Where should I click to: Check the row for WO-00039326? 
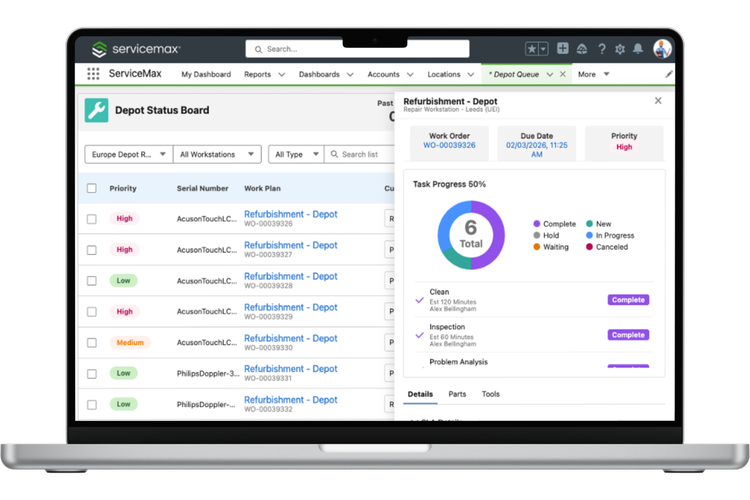coord(92,219)
